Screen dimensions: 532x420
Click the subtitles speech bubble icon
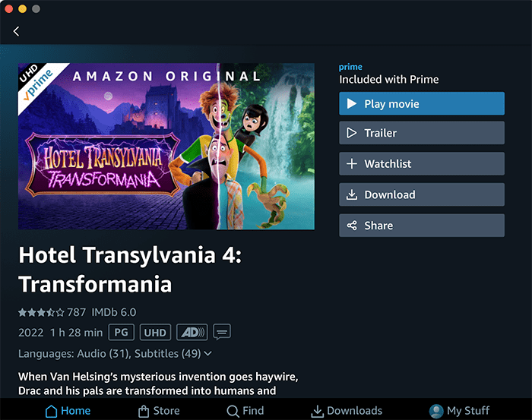pyautogui.click(x=222, y=332)
